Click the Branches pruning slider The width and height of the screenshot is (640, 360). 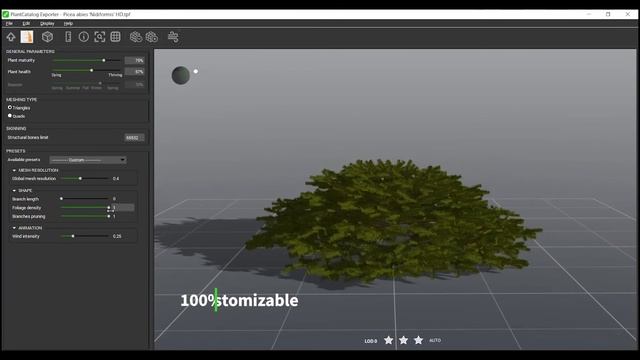(84, 216)
